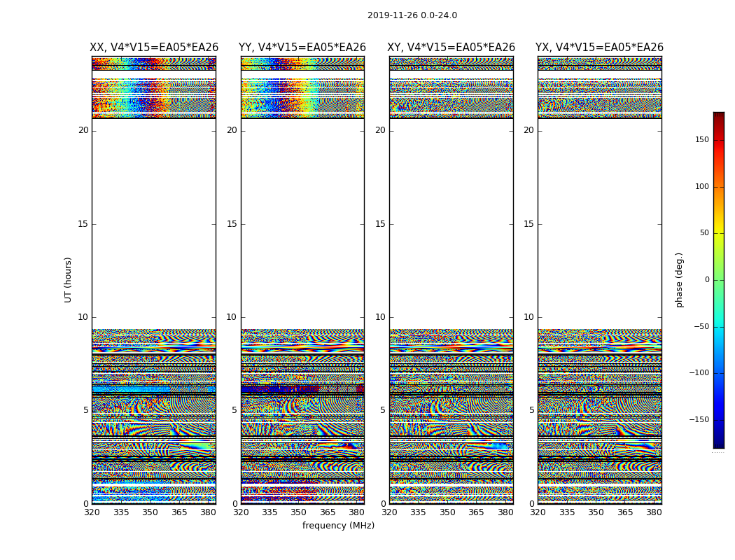Image resolution: width=735 pixels, height=560 pixels.
Task: Click the colorbar tick label "150"
Action: pyautogui.click(x=702, y=139)
